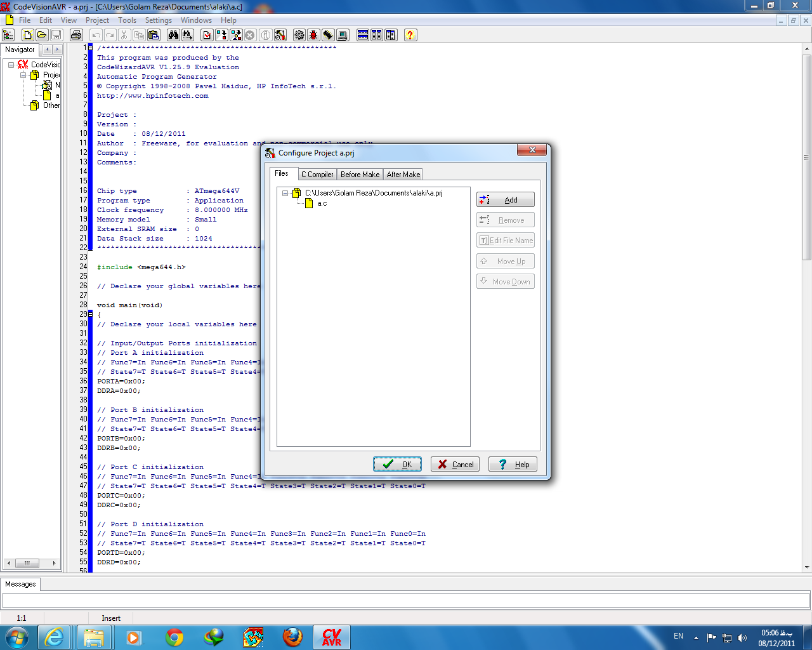Create a new file with toolbar icon
This screenshot has width=812, height=650.
click(x=28, y=35)
